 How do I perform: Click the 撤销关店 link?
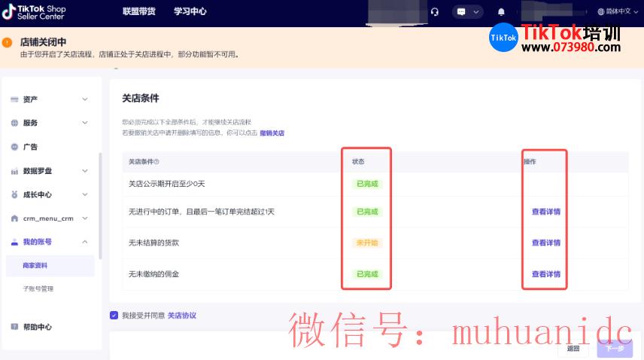(x=272, y=133)
